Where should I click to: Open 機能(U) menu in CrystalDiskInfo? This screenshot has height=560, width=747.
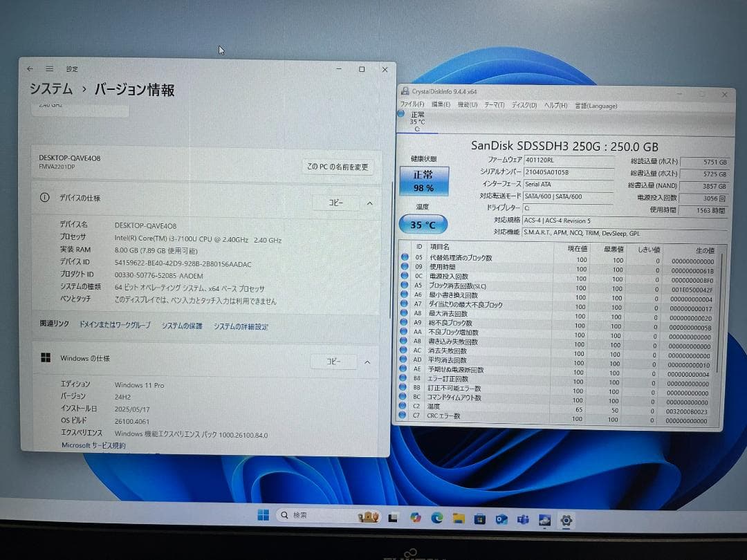(468, 105)
